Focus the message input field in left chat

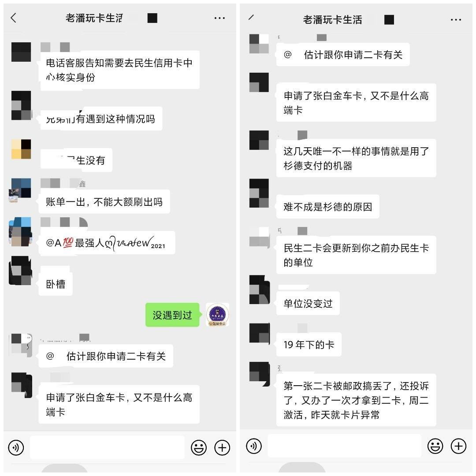click(107, 447)
